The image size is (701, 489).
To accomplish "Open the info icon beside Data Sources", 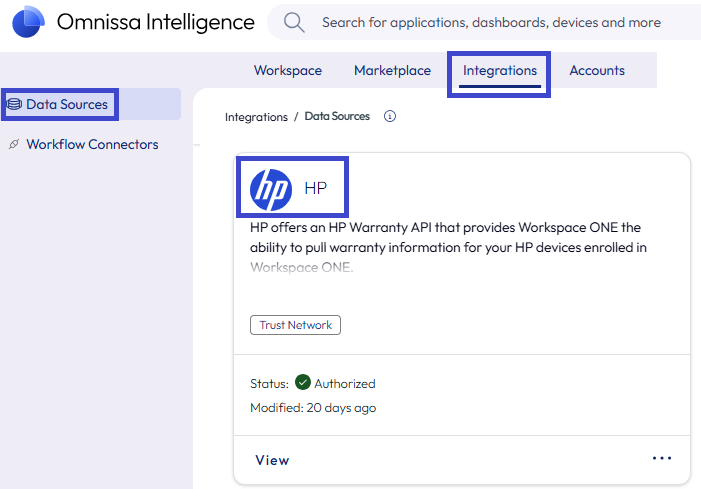I will tap(390, 116).
